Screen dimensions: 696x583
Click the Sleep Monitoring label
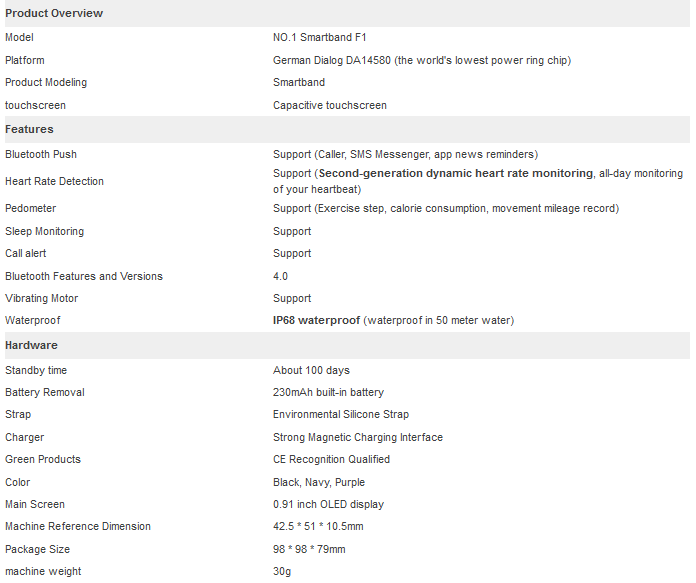tap(45, 231)
